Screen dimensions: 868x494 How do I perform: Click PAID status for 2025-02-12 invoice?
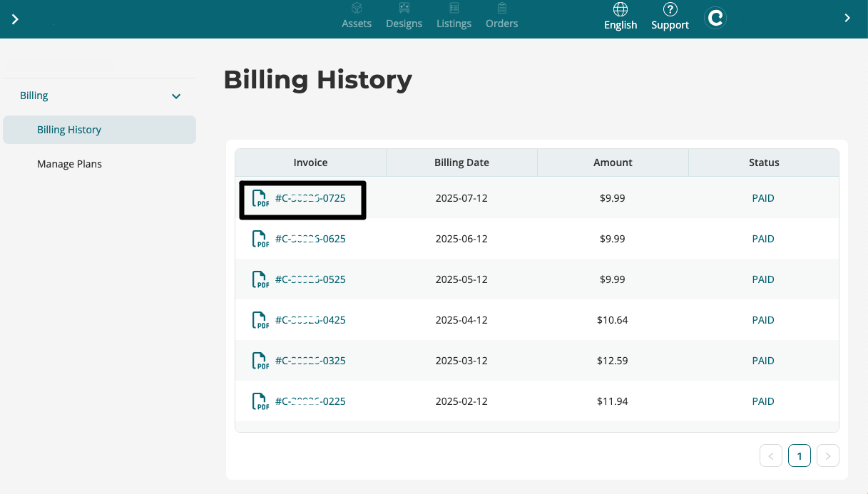[763, 401]
